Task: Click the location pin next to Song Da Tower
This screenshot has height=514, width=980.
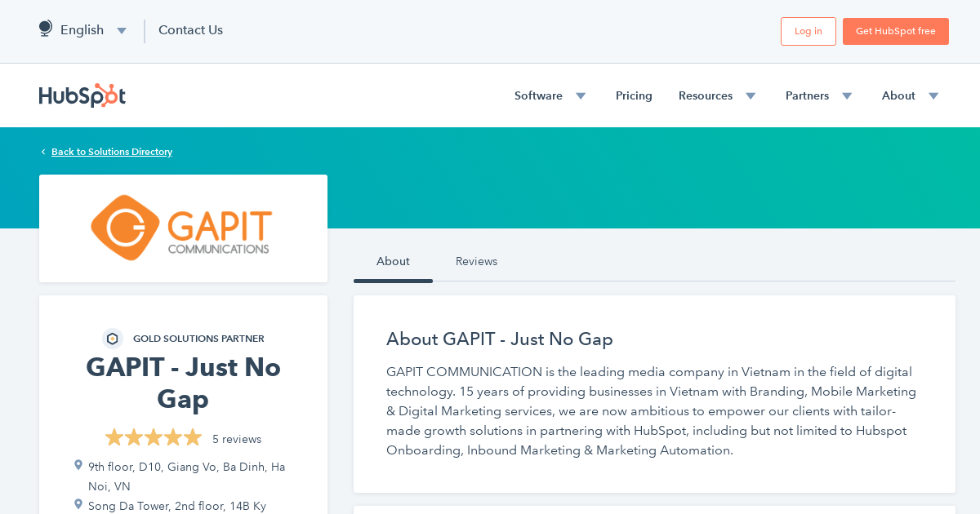Action: point(78,504)
